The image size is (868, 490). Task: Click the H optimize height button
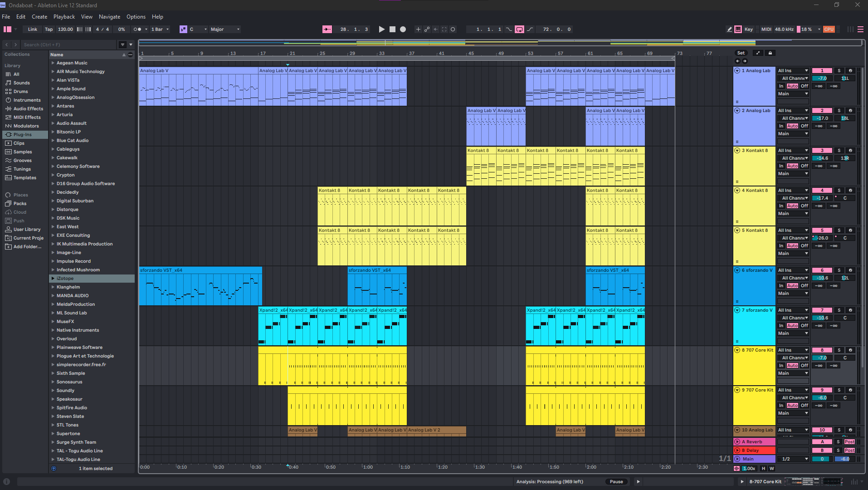pyautogui.click(x=763, y=468)
